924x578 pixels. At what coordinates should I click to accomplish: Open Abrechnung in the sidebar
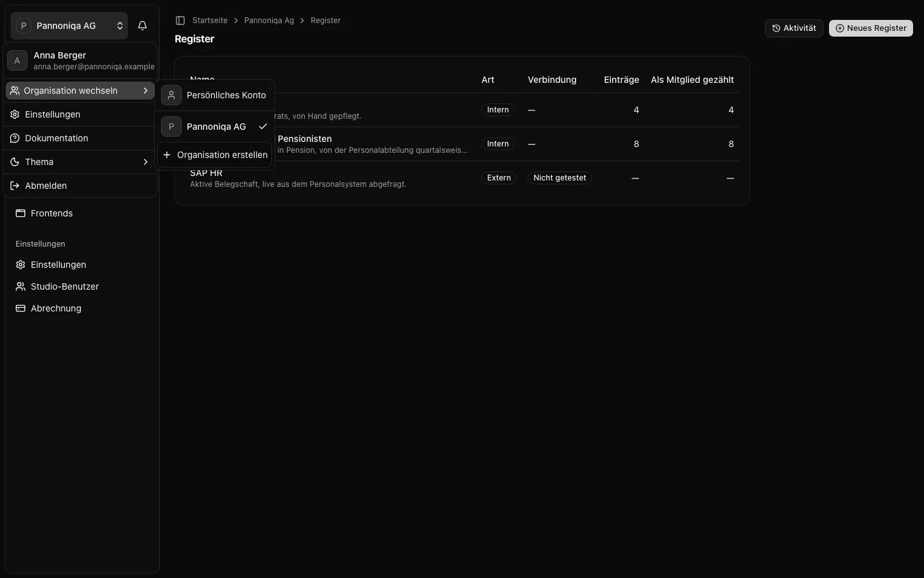[82, 308]
